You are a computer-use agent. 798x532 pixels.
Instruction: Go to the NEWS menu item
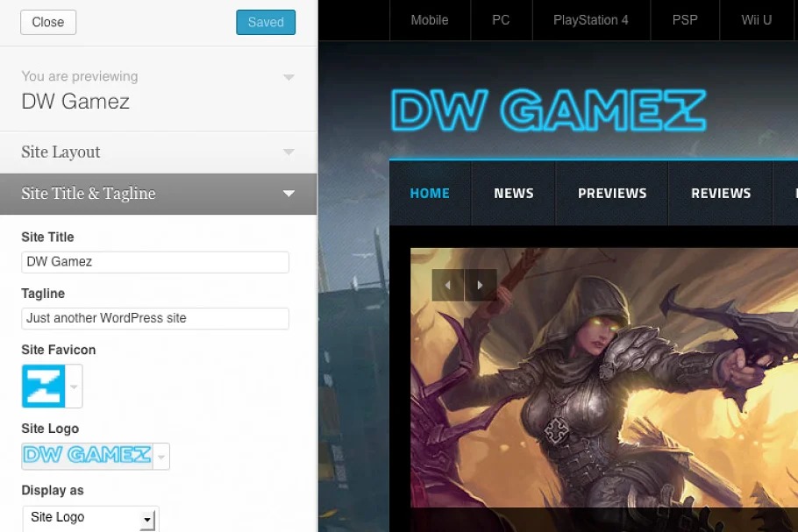pos(514,194)
